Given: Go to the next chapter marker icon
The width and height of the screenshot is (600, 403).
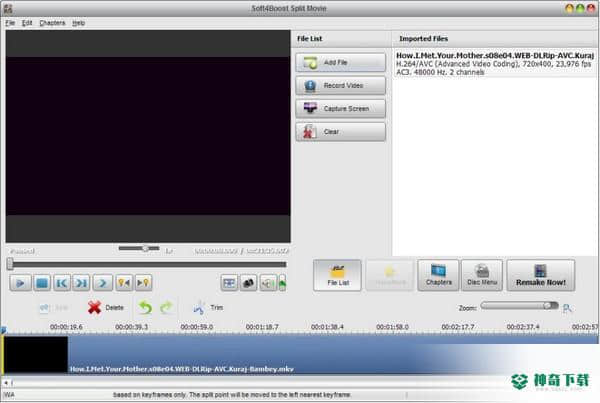Looking at the screenshot, I should (x=143, y=283).
